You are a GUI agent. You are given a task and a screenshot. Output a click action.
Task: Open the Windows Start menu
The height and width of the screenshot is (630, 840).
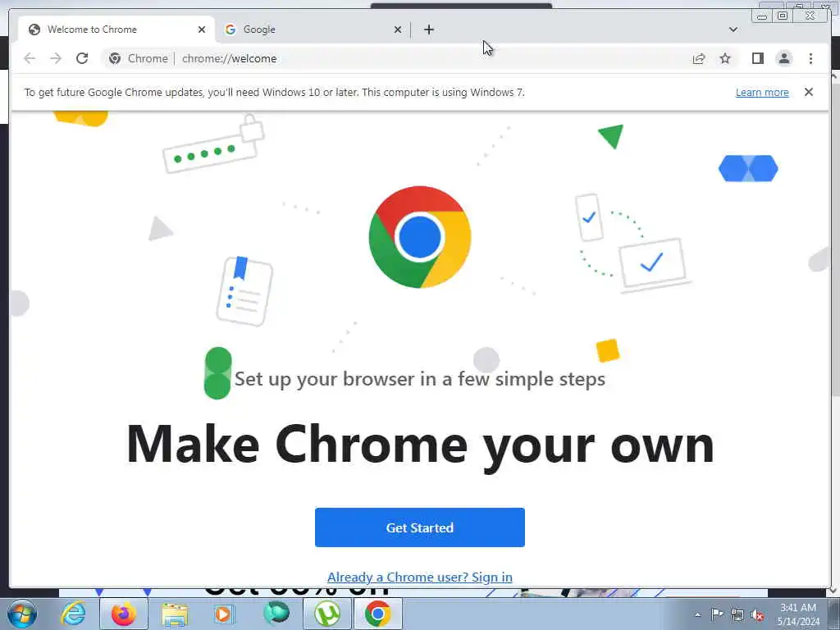pos(22,614)
